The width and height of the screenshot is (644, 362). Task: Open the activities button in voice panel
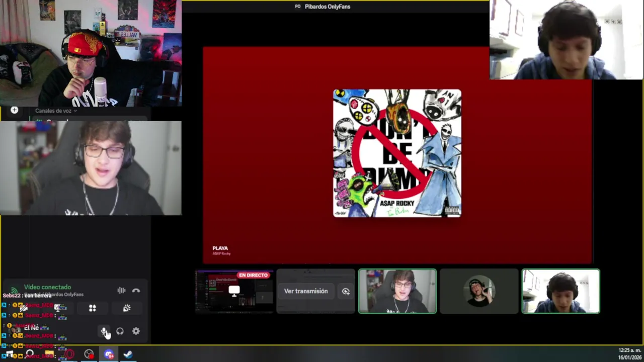pyautogui.click(x=93, y=308)
